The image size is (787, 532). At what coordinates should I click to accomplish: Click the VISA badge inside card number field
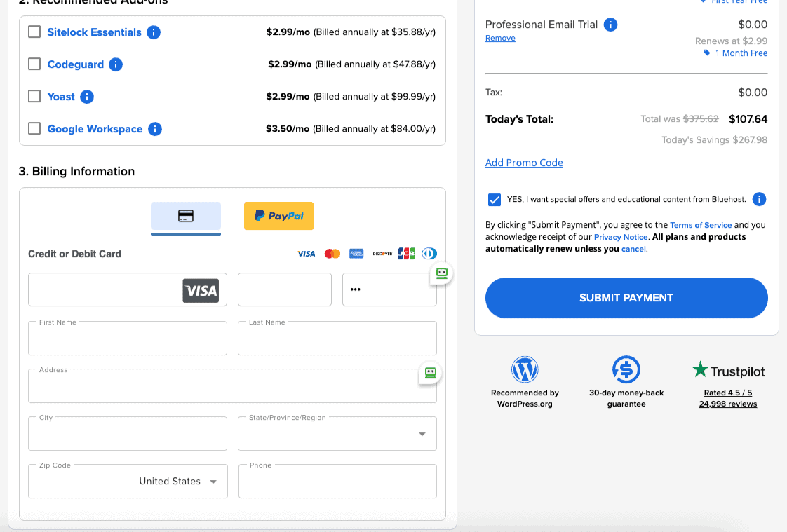pyautogui.click(x=201, y=290)
